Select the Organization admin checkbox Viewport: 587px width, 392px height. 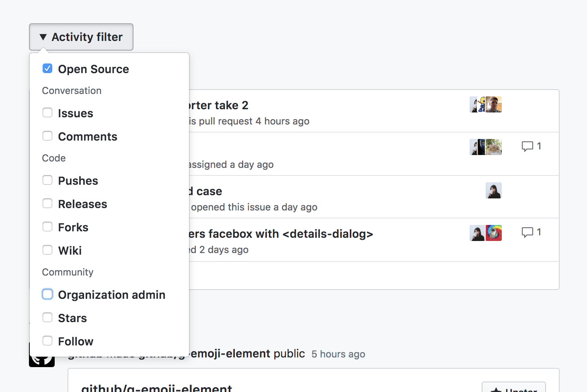click(x=47, y=294)
